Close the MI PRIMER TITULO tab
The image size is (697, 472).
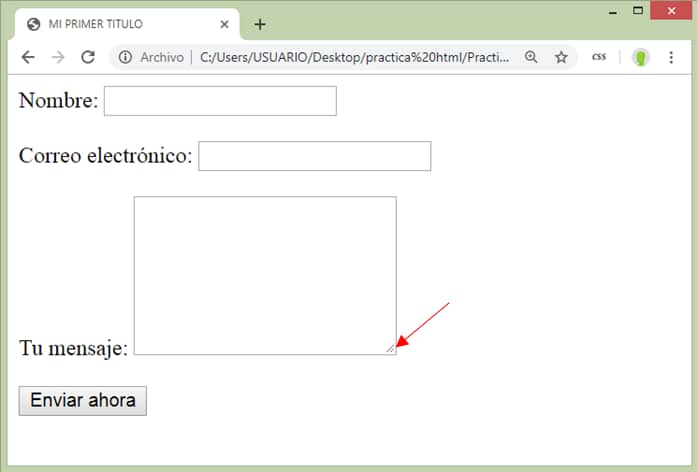tap(224, 24)
